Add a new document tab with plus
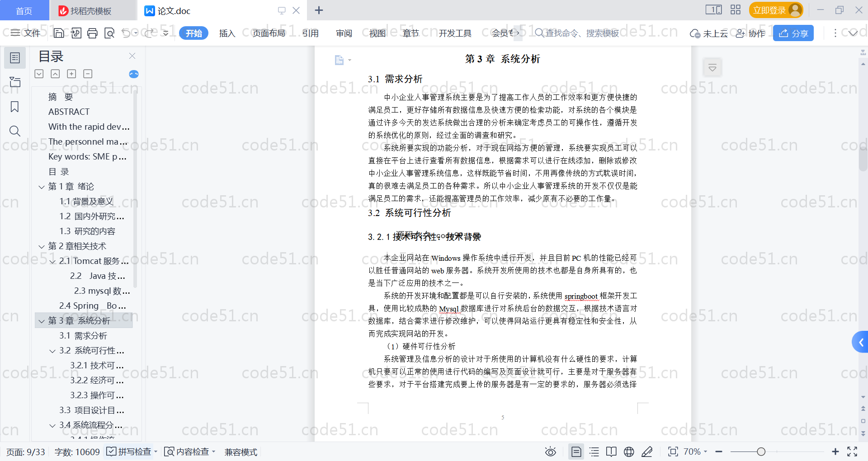Image resolution: width=868 pixels, height=461 pixels. coord(319,10)
